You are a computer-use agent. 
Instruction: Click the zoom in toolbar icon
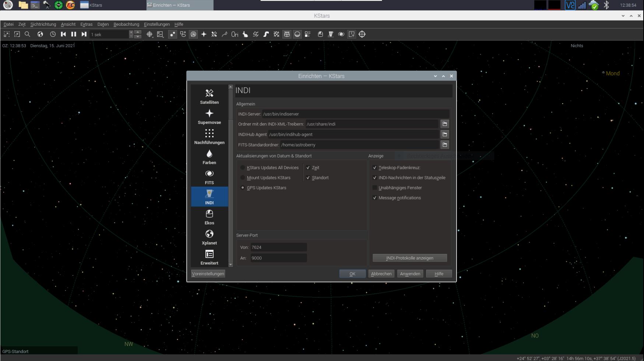point(7,34)
